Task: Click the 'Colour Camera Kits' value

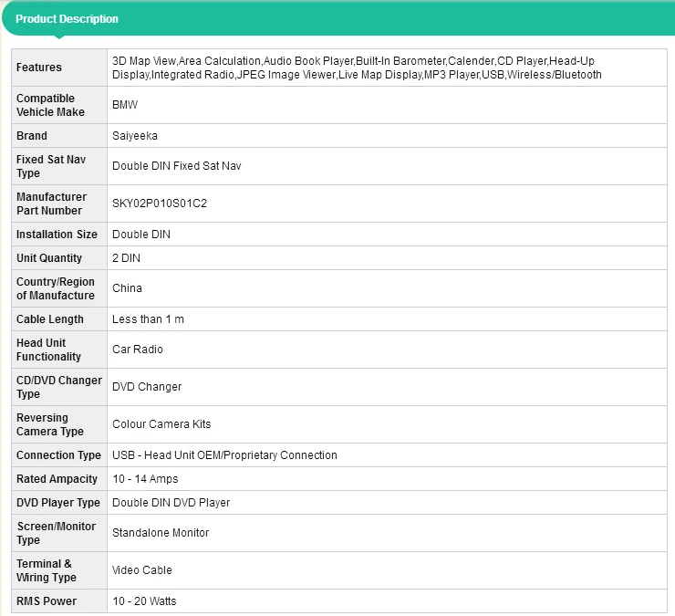Action: (161, 424)
